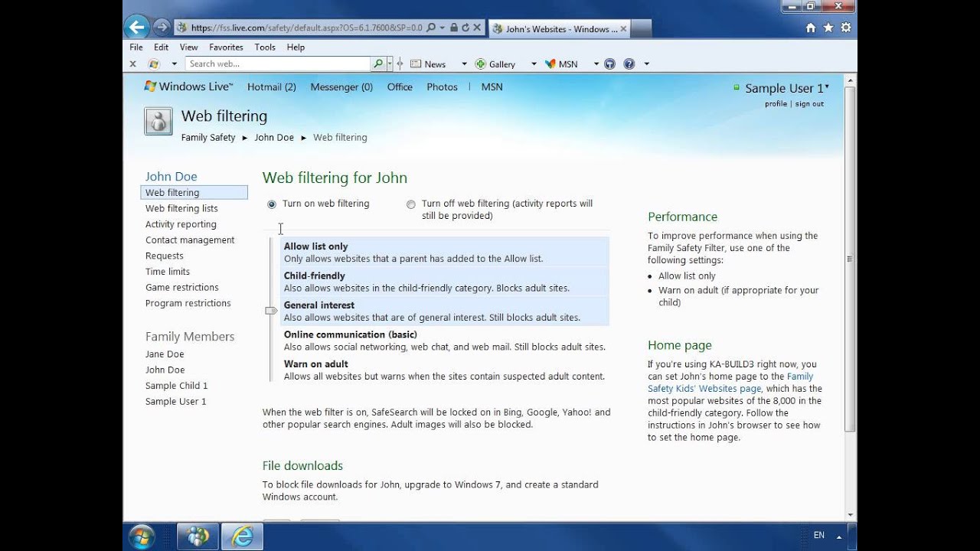This screenshot has width=980, height=551.
Task: Open Gallery in the toolbar
Action: click(495, 64)
